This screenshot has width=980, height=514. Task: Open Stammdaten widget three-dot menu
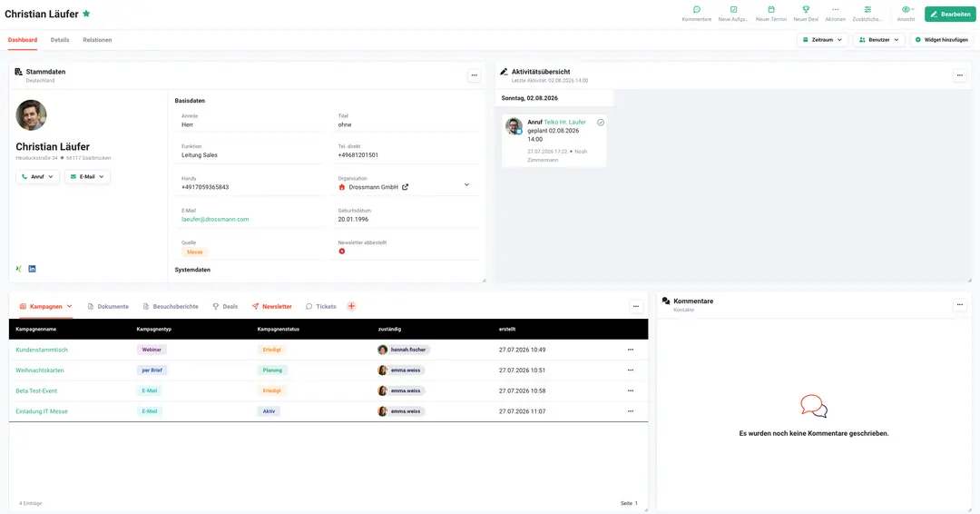click(x=475, y=75)
